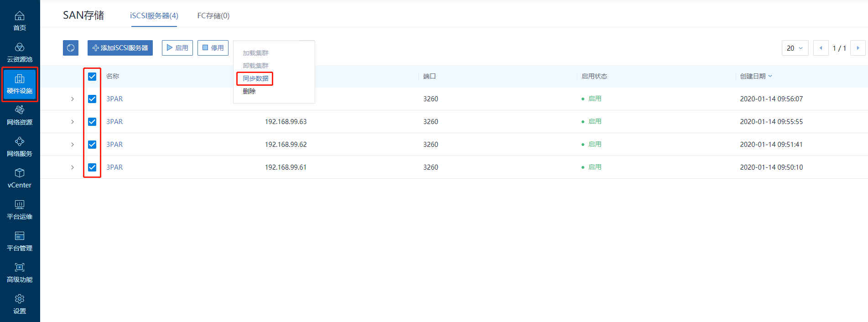Open the 平台运维 sidebar section
868x322 pixels.
coord(20,210)
